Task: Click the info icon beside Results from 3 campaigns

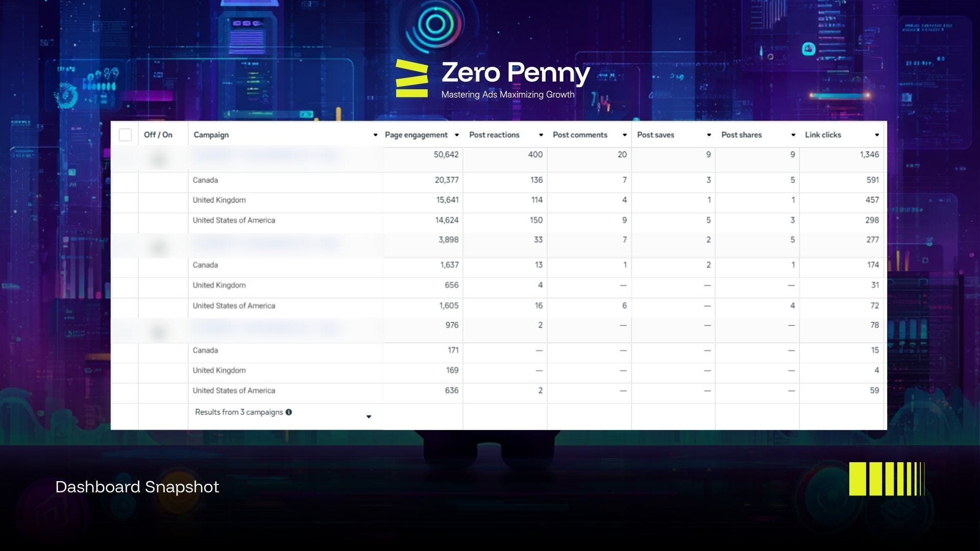Action: [289, 412]
